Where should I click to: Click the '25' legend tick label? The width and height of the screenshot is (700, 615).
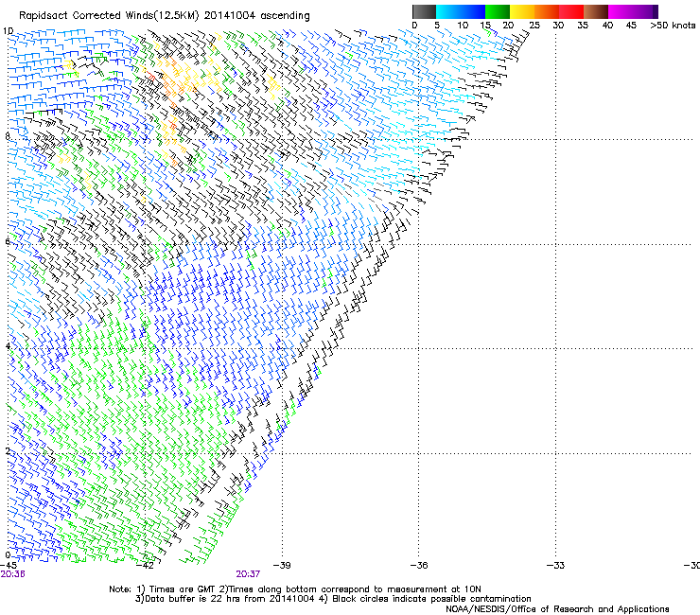(x=534, y=26)
